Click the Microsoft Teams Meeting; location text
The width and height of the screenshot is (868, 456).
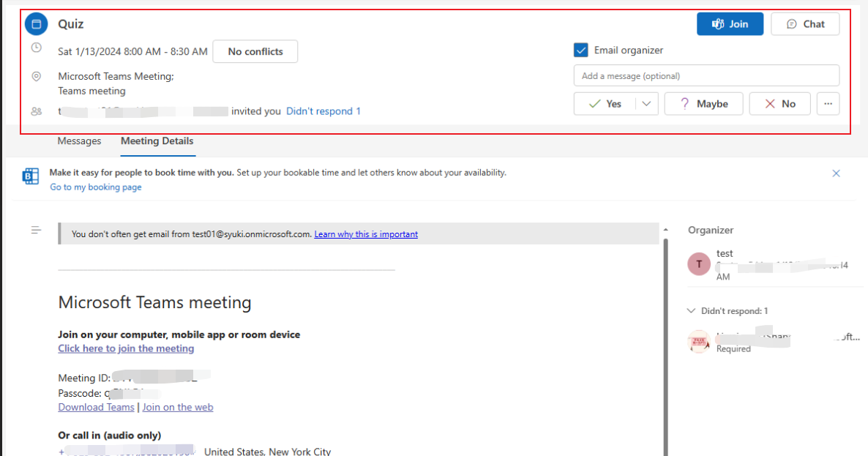click(x=116, y=76)
